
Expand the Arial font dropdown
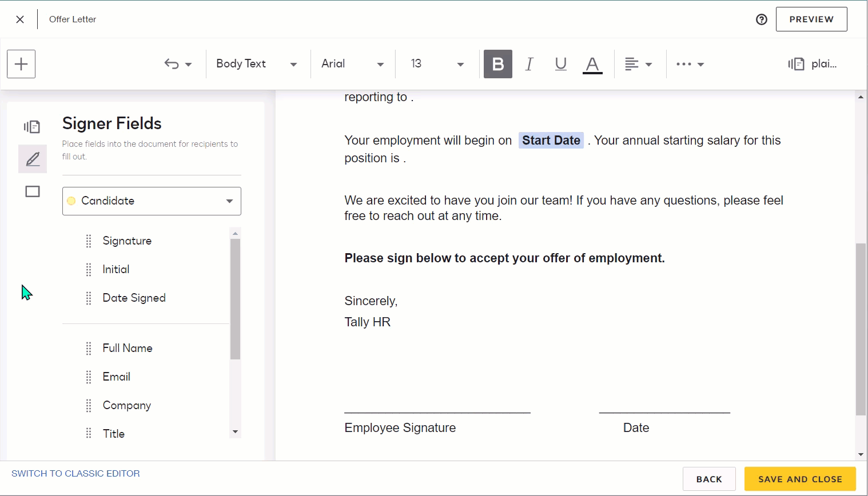(x=352, y=64)
